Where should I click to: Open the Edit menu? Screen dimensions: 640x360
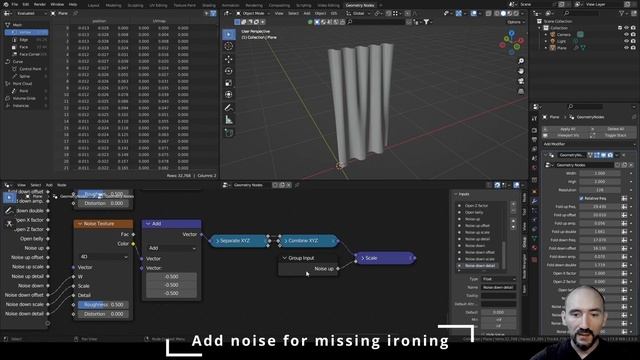(26, 4)
